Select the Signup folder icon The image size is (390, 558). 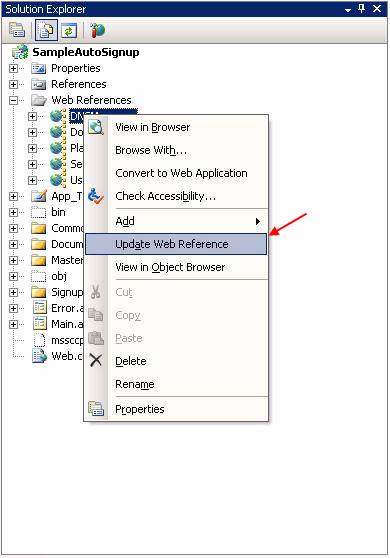point(38,293)
